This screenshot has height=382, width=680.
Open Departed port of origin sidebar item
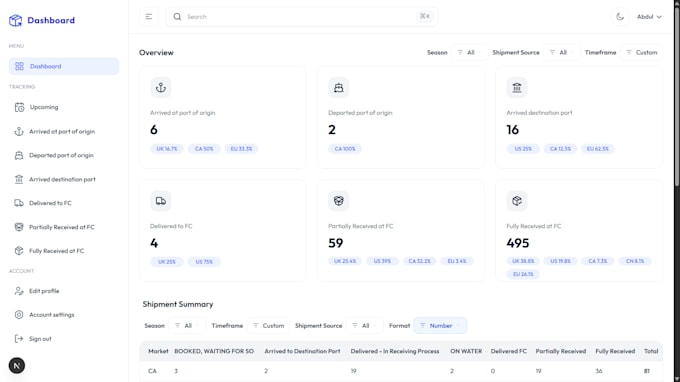tap(61, 155)
